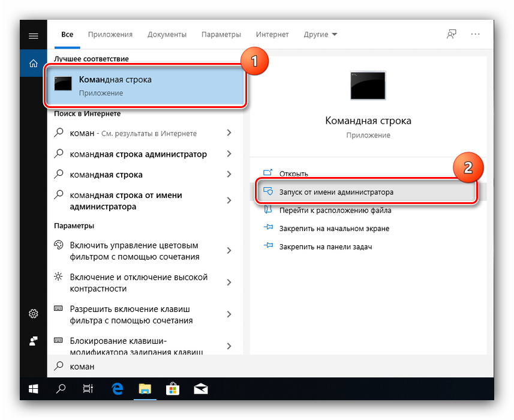Expand arrow for Включить управление цветовым фильтром

click(x=229, y=251)
